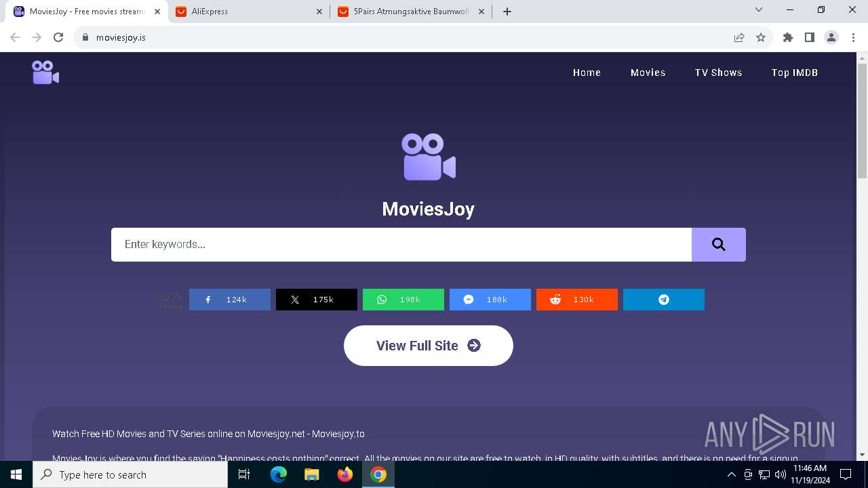Open Home in site navigation
Image resolution: width=868 pixels, height=488 pixels.
pyautogui.click(x=587, y=73)
